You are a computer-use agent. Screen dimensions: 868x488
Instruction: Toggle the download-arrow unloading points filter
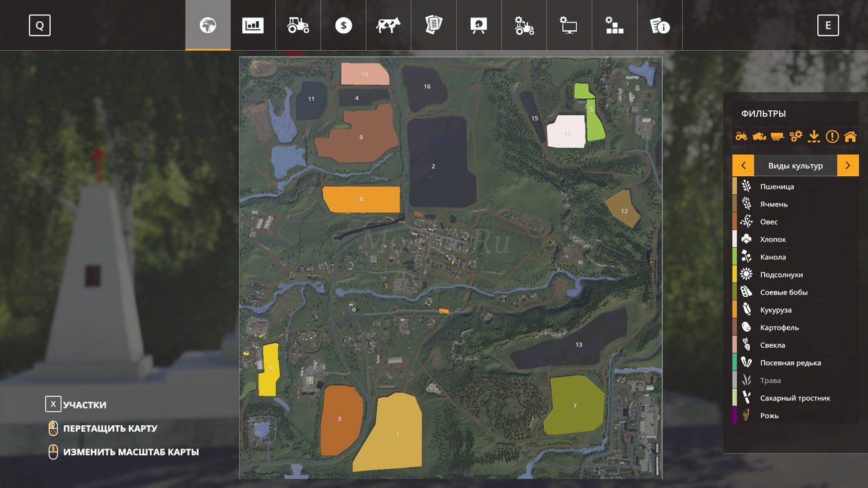(x=813, y=136)
